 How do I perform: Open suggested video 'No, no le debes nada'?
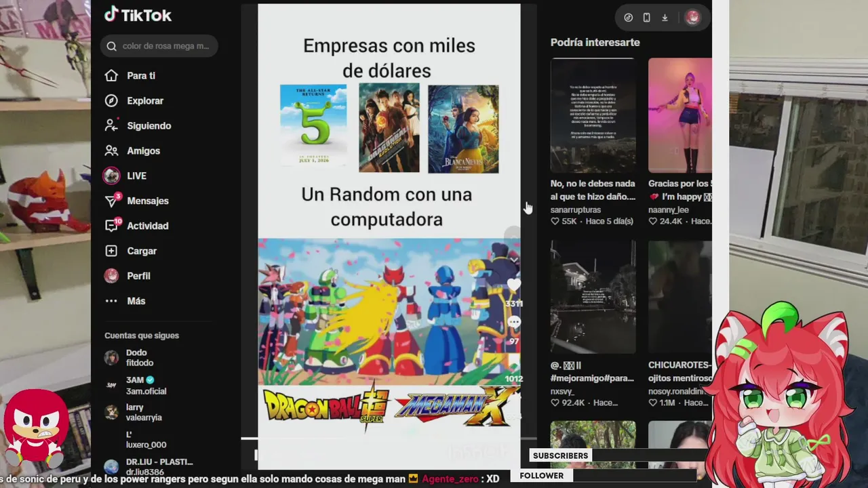[593, 115]
